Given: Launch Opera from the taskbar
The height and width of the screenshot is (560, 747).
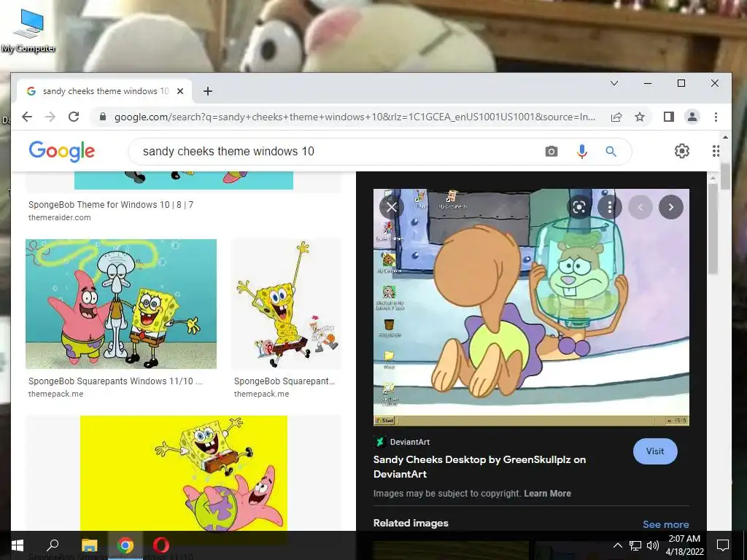Looking at the screenshot, I should point(161,545).
